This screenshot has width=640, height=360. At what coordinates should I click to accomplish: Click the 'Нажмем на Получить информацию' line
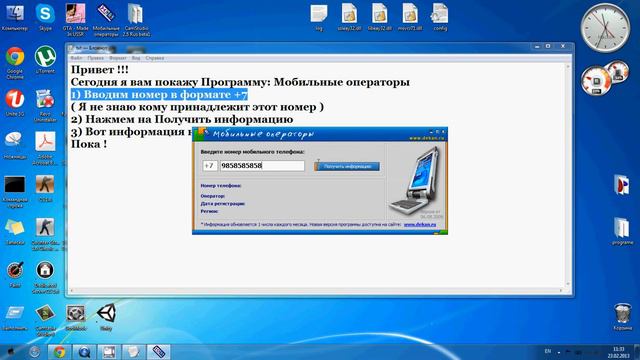click(x=182, y=120)
